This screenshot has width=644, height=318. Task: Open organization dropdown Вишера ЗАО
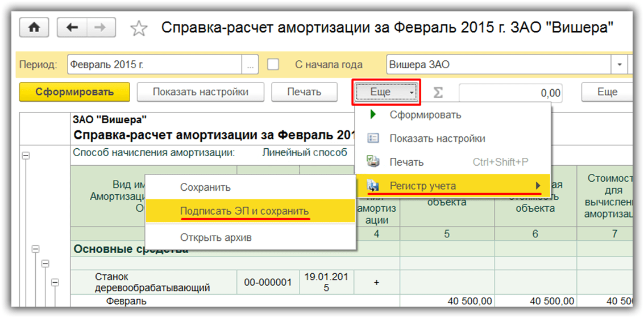[x=620, y=65]
